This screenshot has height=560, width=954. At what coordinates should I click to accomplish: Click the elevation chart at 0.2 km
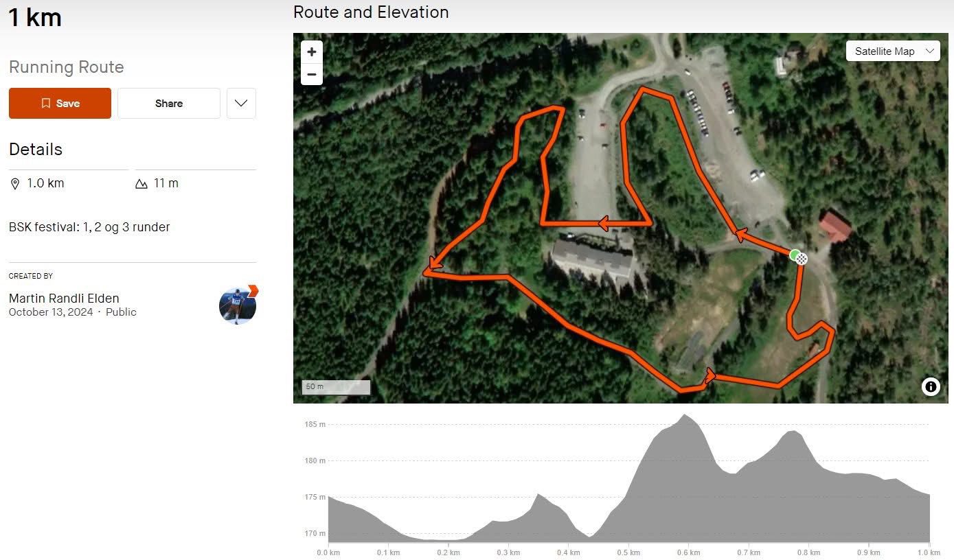(448, 540)
